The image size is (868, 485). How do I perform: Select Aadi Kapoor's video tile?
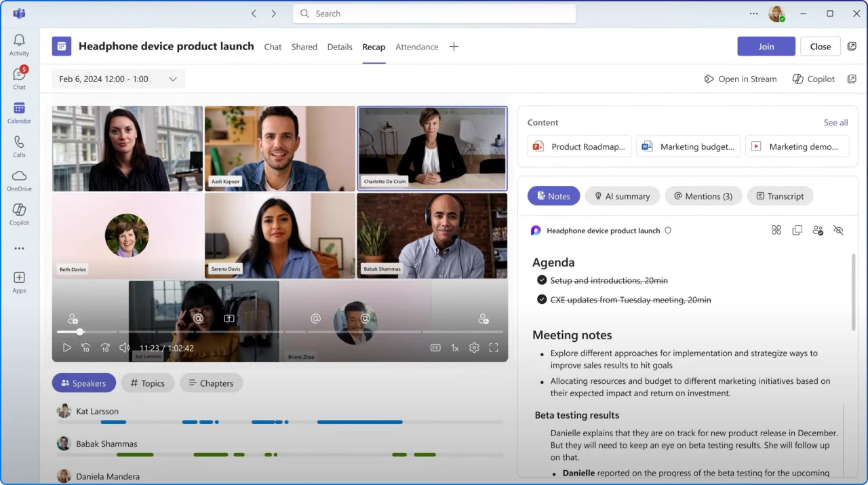(280, 149)
